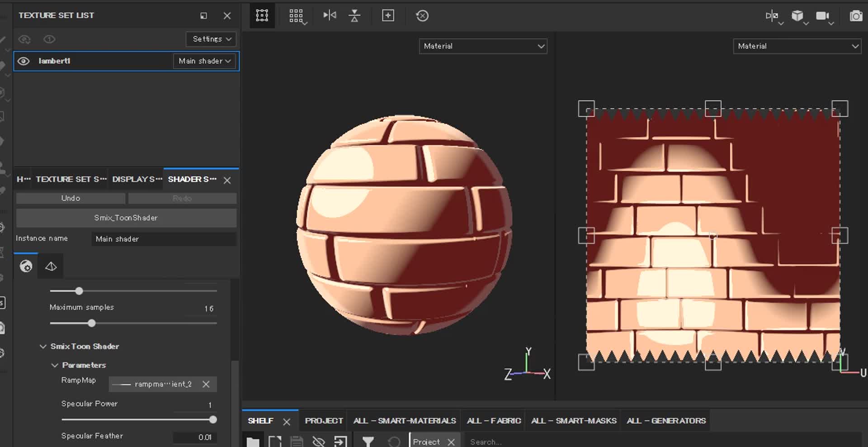Open the mesh/geometry tab icon beside globe
Viewport: 868px width, 447px height.
[51, 266]
